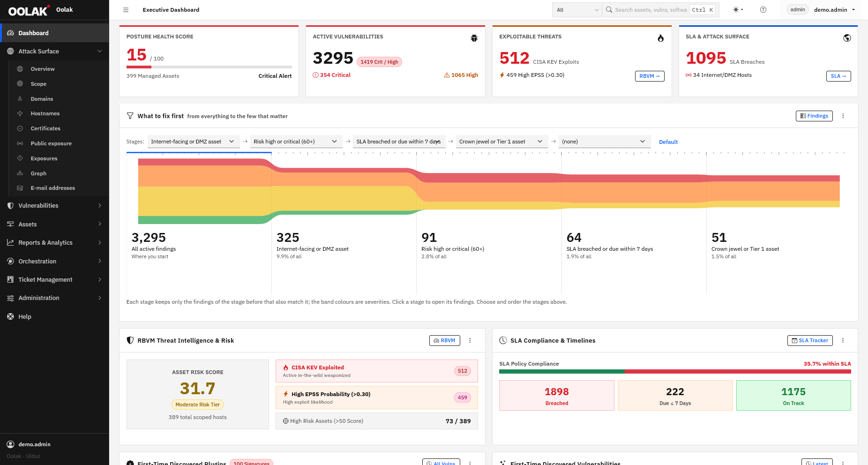This screenshot has width=868, height=465.
Task: Expand the Administration menu
Action: pyautogui.click(x=54, y=298)
